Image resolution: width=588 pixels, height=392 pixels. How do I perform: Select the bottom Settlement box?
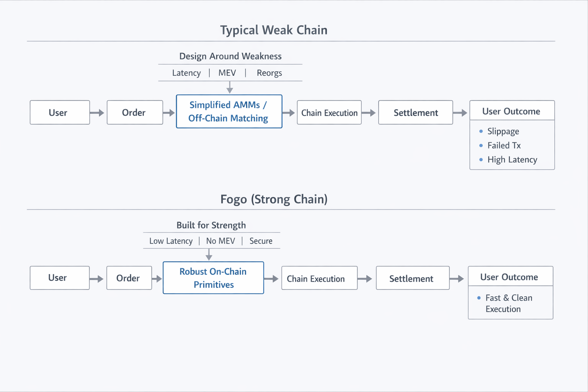click(413, 278)
